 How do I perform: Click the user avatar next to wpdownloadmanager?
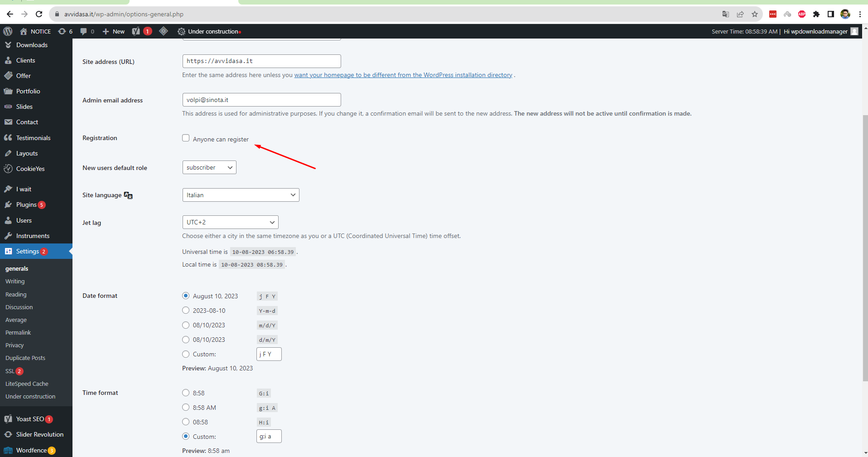[854, 31]
